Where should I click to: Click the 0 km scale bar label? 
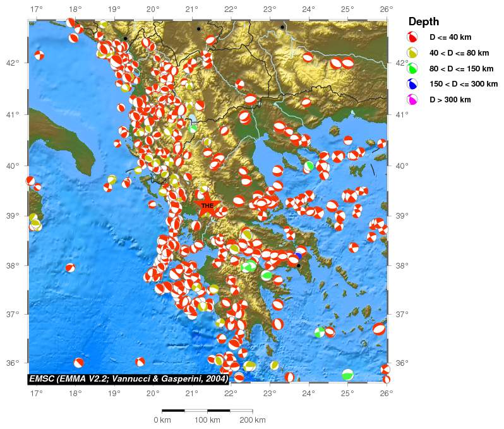tap(162, 420)
